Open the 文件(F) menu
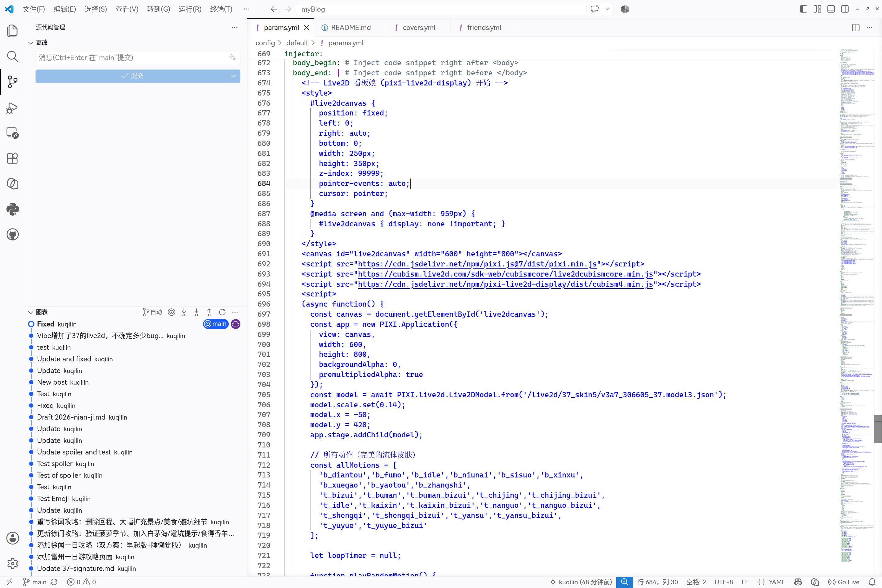The width and height of the screenshot is (882, 588). 34,9
